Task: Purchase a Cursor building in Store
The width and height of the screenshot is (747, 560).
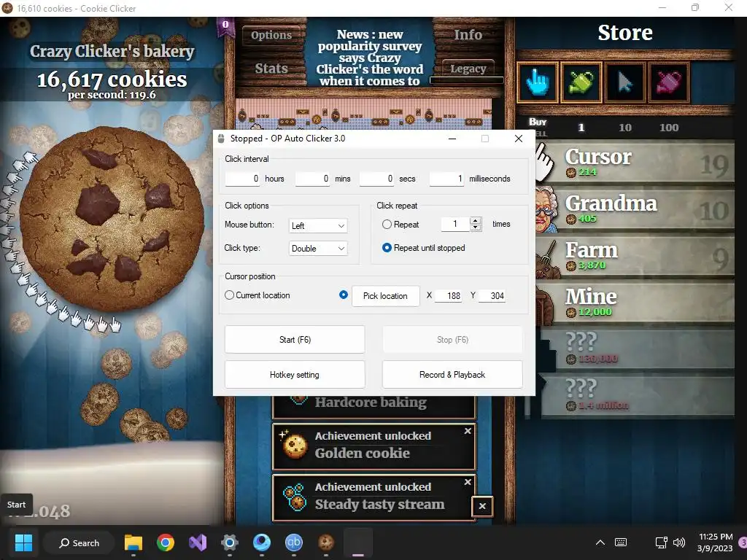Action: coord(635,163)
